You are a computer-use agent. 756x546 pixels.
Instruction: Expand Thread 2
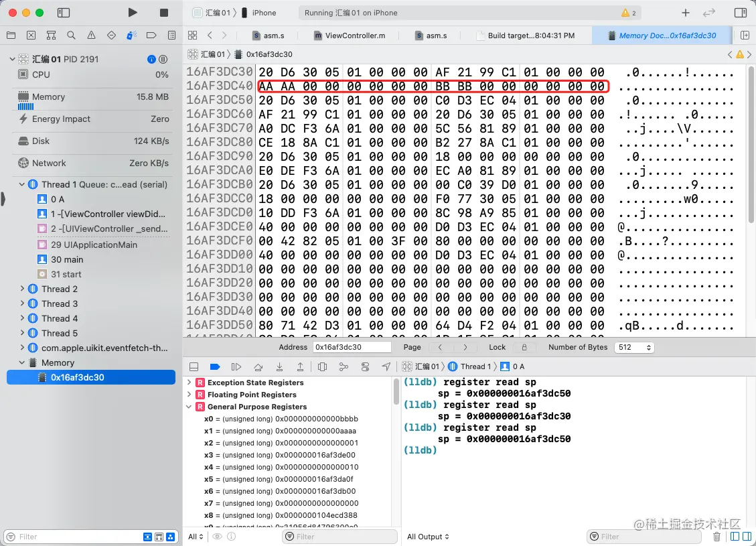tap(21, 289)
